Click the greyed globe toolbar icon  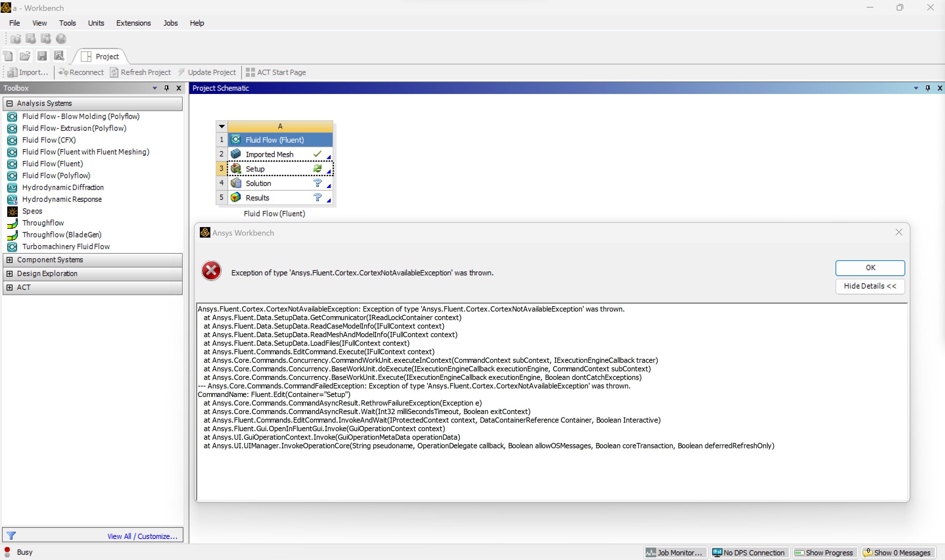(61, 39)
